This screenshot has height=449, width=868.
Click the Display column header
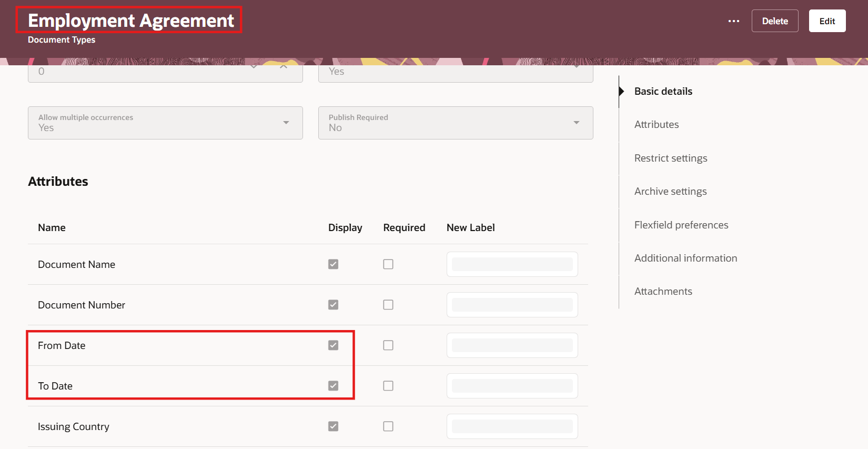tap(345, 227)
